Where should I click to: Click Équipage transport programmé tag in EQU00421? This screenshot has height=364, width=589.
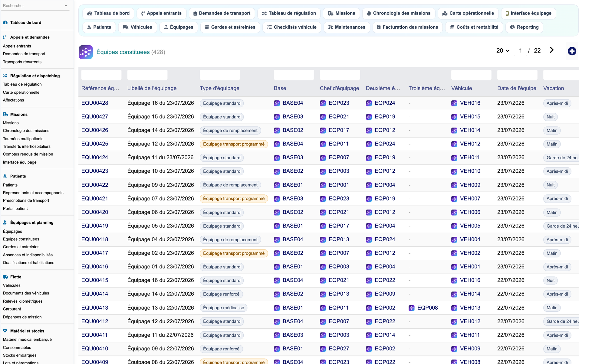click(x=234, y=199)
